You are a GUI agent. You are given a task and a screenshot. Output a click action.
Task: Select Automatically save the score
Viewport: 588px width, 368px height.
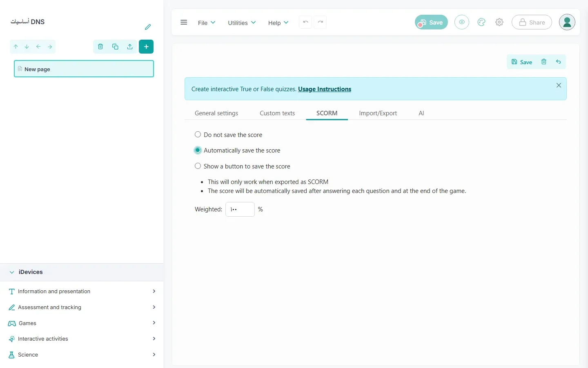coord(198,150)
